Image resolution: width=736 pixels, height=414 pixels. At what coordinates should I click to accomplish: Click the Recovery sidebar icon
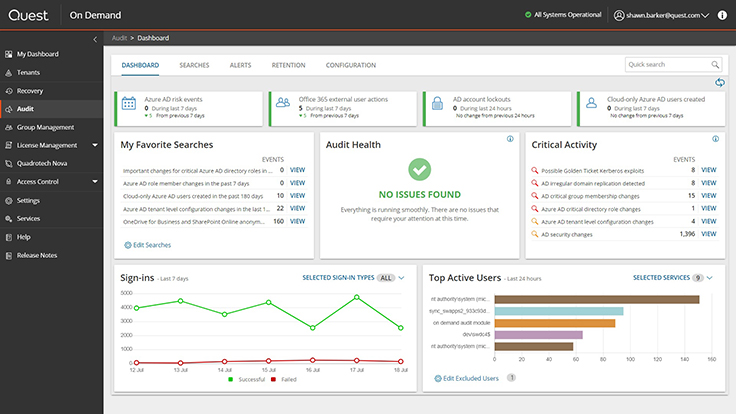click(8, 91)
